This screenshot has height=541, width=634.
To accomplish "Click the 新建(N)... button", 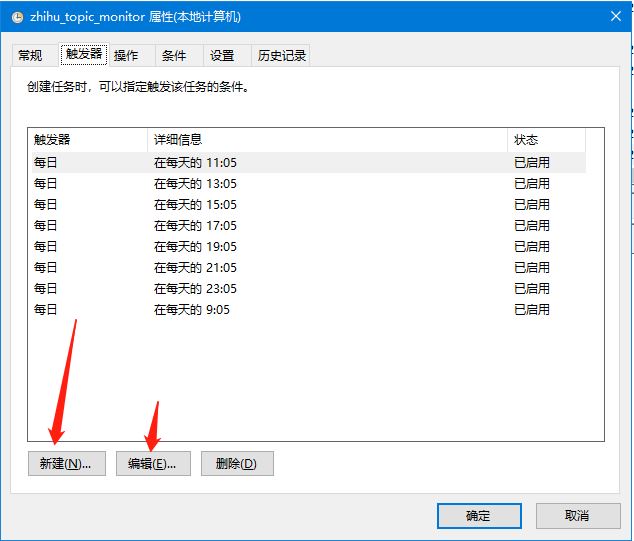I will [x=67, y=463].
